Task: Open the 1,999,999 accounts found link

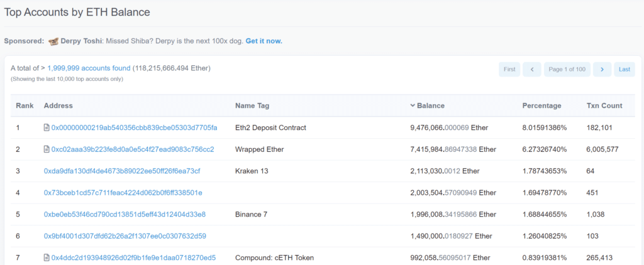Action: click(89, 68)
